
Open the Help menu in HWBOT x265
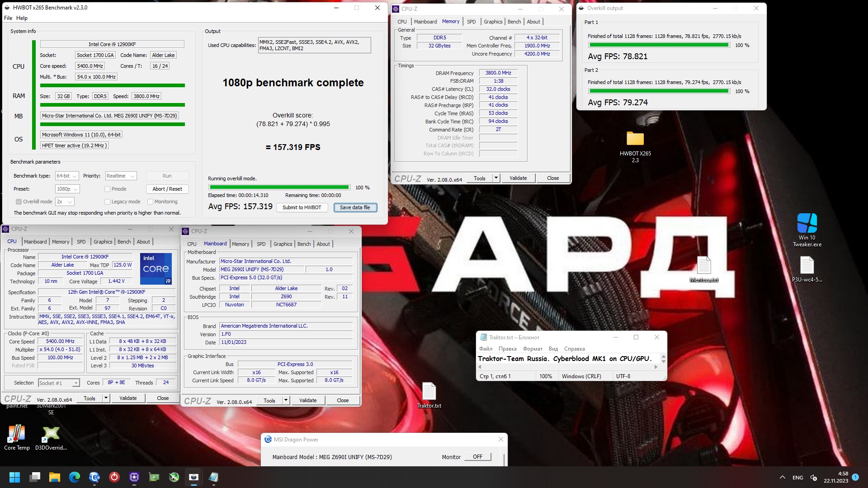tap(22, 18)
